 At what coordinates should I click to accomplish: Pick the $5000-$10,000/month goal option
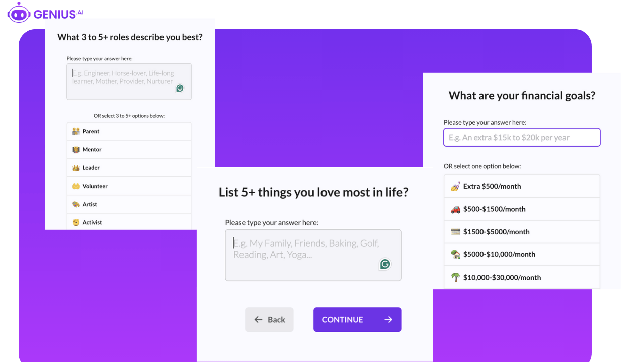pos(522,254)
